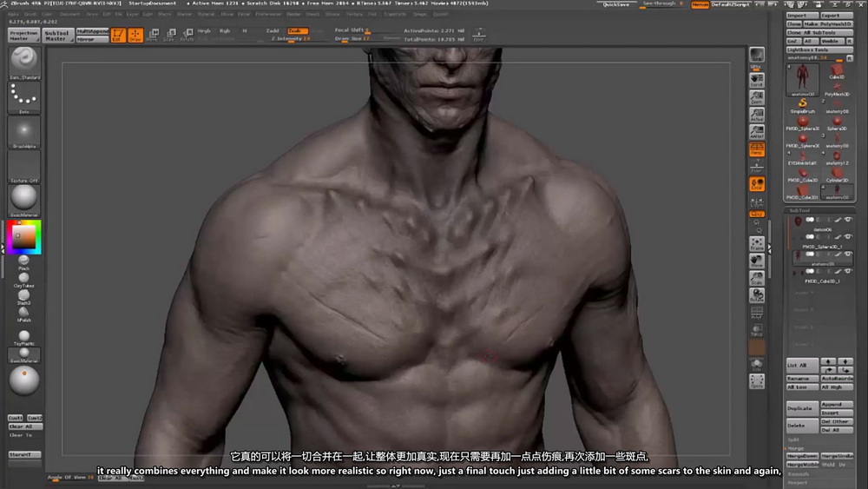Open the Material menu
Screen dimensions: 868x489
point(206,15)
